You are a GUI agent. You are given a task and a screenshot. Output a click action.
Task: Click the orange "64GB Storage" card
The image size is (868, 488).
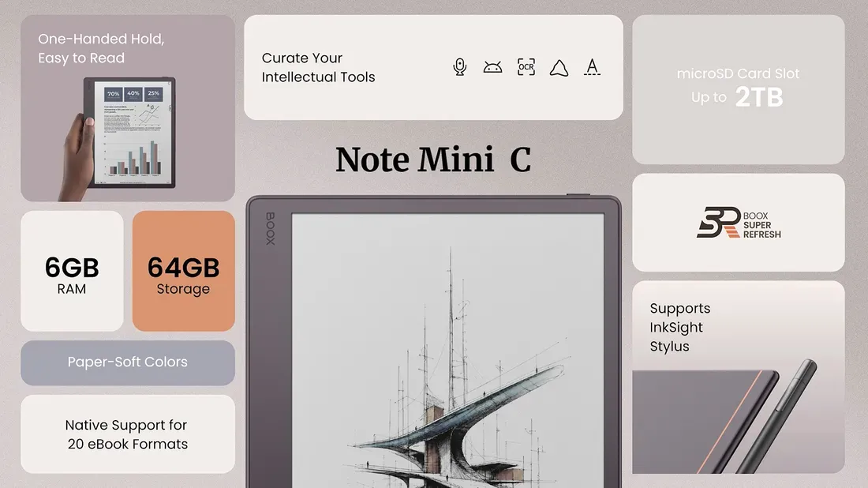(x=183, y=271)
